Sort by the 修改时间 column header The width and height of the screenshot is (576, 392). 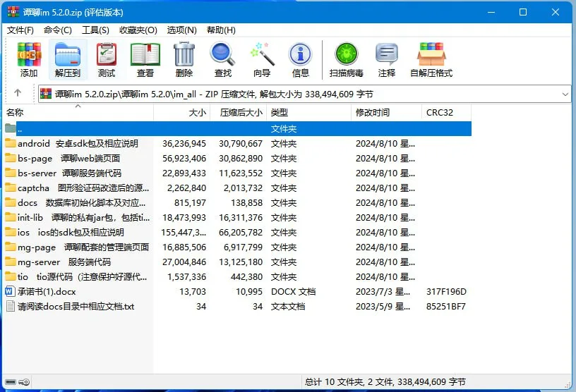(386, 112)
